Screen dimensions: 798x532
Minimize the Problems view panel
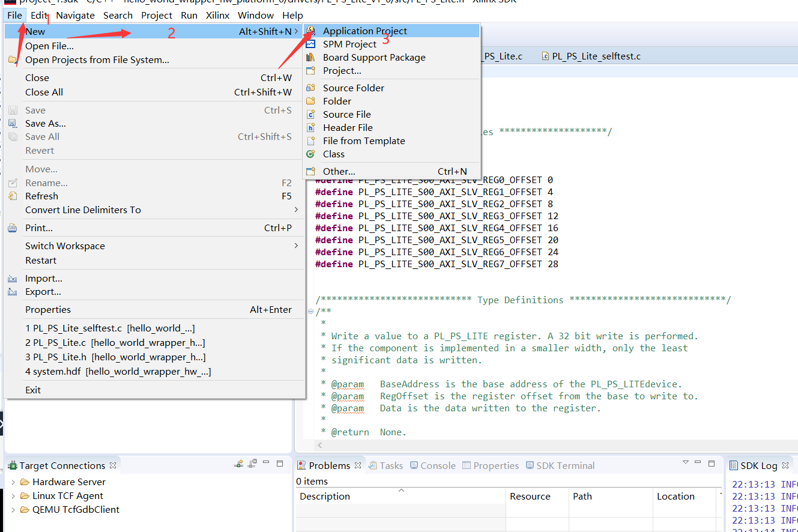(x=698, y=464)
